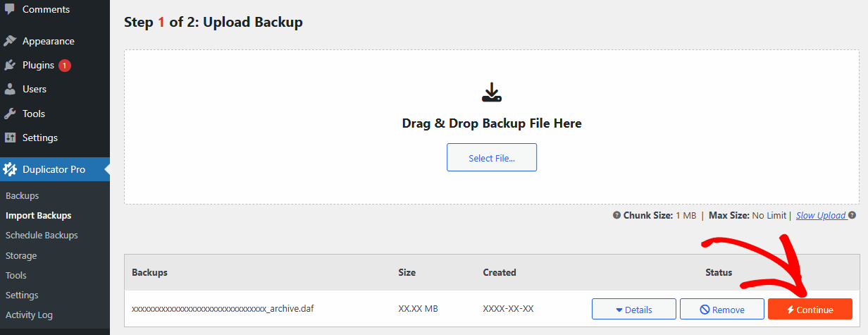
Task: Click the Tools wrench icon
Action: (10, 114)
